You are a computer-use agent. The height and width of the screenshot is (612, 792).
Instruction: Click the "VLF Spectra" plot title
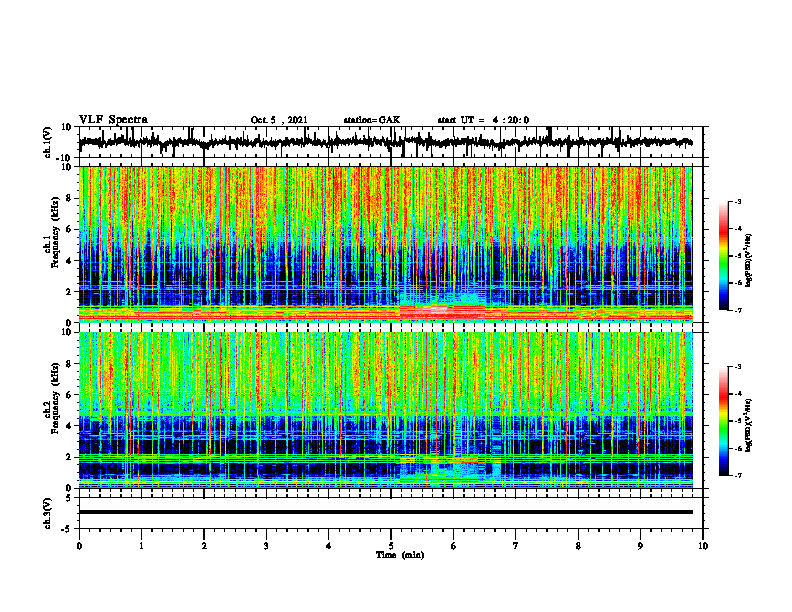point(113,120)
